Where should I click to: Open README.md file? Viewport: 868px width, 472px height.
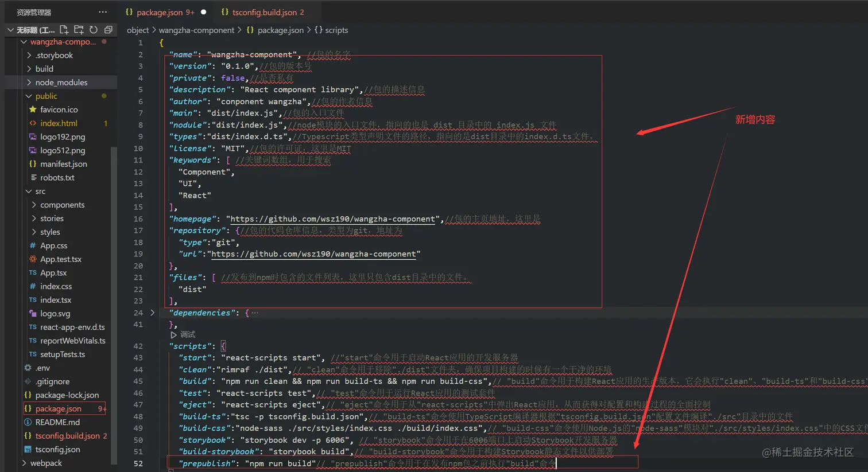point(57,422)
